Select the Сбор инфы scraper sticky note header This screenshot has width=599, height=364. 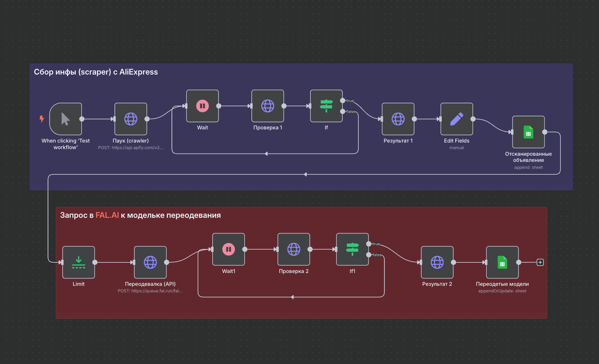point(96,72)
